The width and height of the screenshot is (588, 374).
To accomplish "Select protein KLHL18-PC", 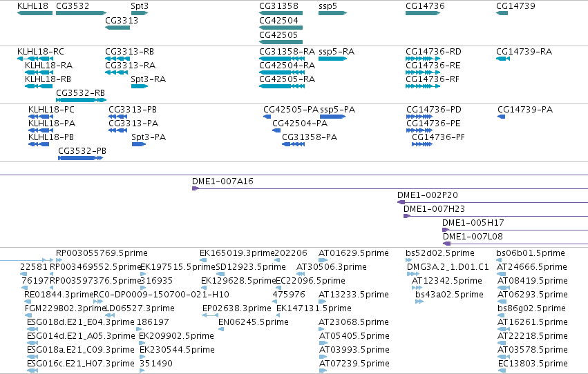I will click(x=41, y=117).
